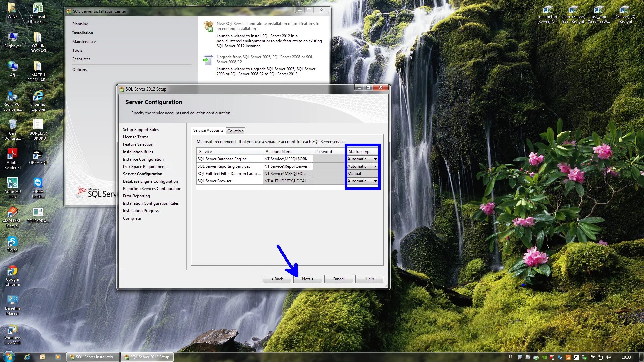
Task: Open Internet Explorer from the taskbar
Action: [27, 357]
